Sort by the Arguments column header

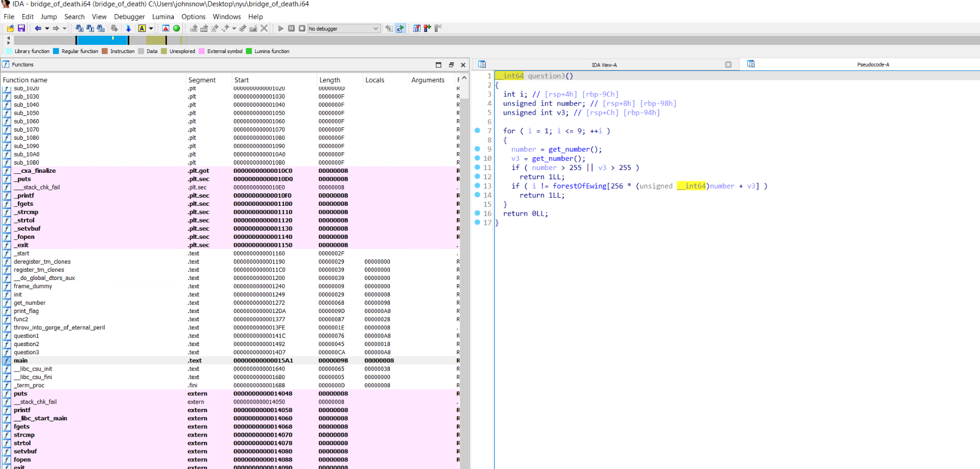pos(432,80)
